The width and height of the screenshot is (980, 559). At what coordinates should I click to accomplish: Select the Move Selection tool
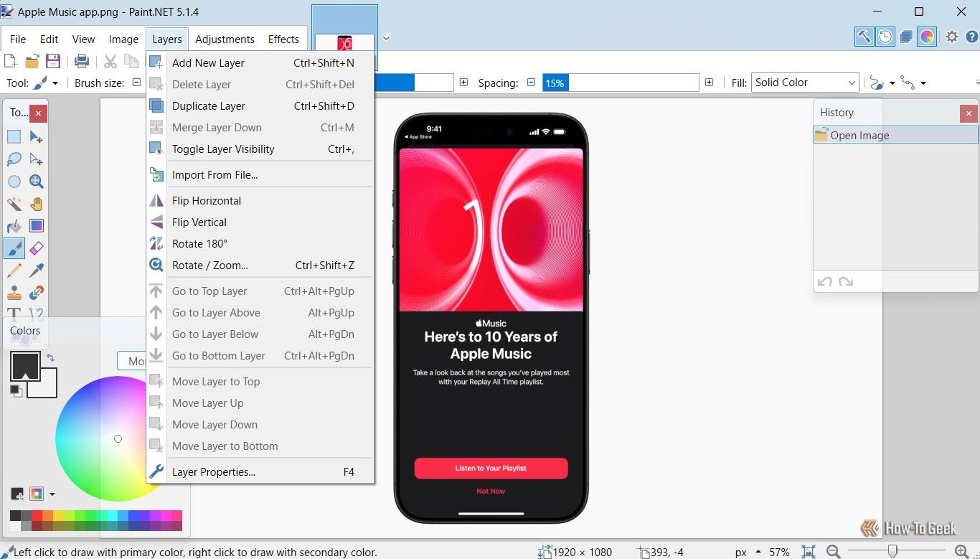point(37,159)
